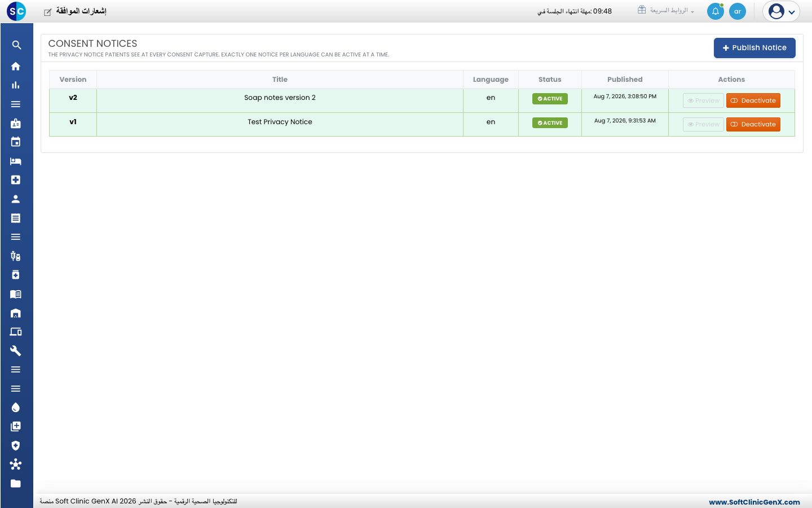Screen dimensions: 812x508
Task: Open the medication pills sidebar icon
Action: (x=16, y=256)
